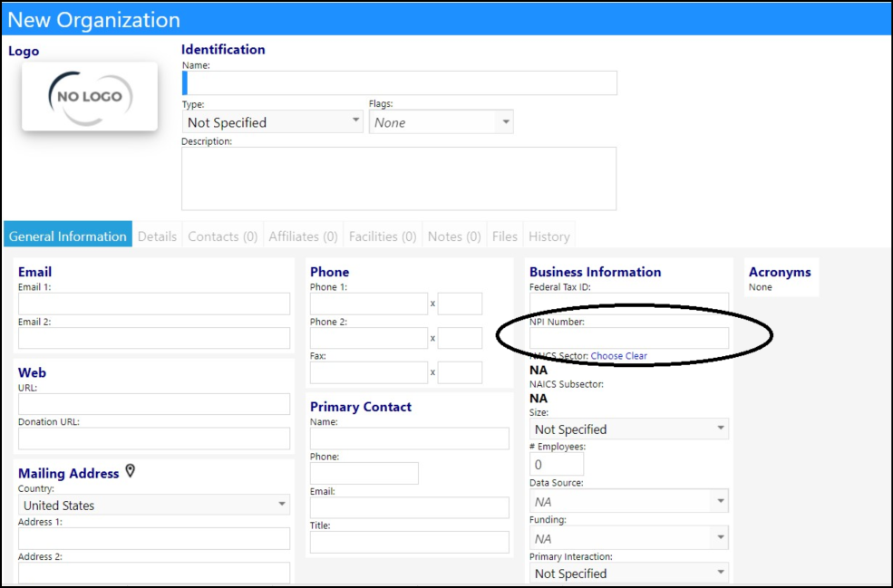Viewport: 893px width, 588px height.
Task: Click the Phone 2 extension field
Action: tap(461, 338)
